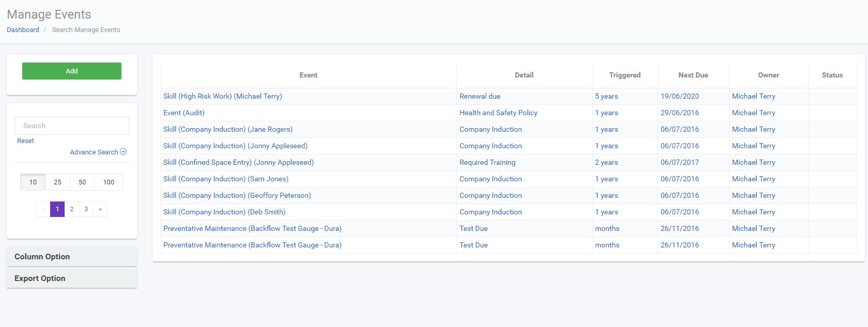Click '2 years' triggered value
Viewport: 868px width, 327px height.
tap(606, 162)
